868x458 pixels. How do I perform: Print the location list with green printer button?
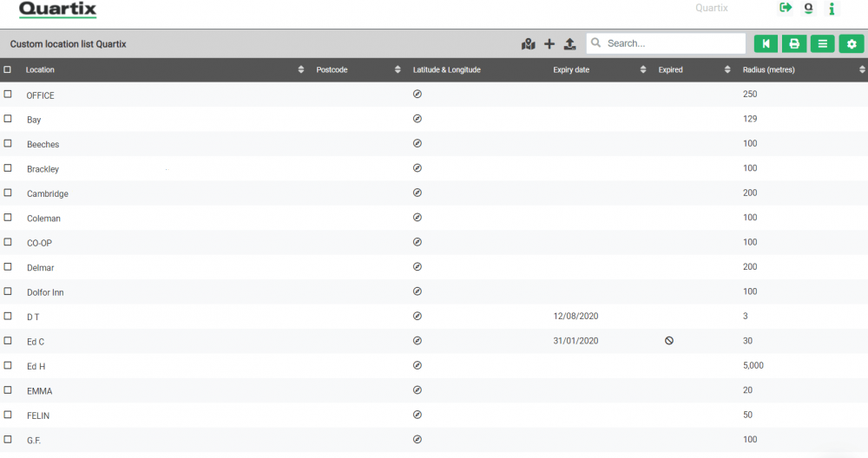tap(794, 43)
